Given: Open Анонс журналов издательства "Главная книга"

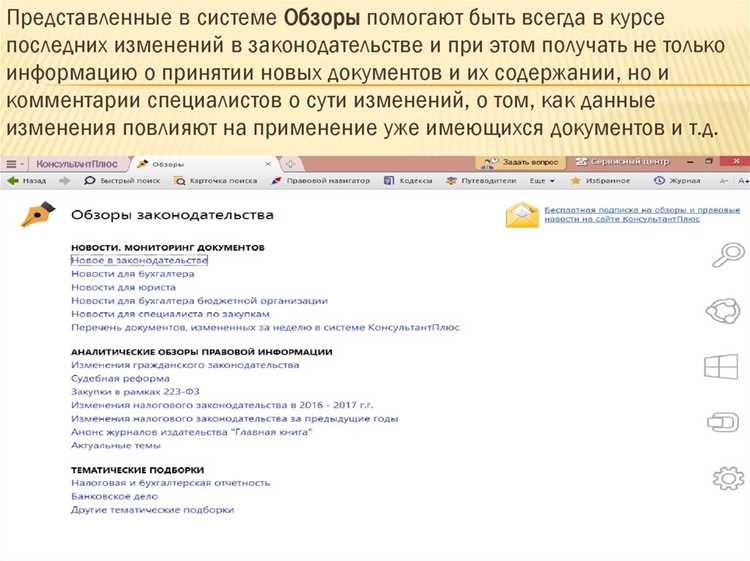Looking at the screenshot, I should pyautogui.click(x=191, y=432).
